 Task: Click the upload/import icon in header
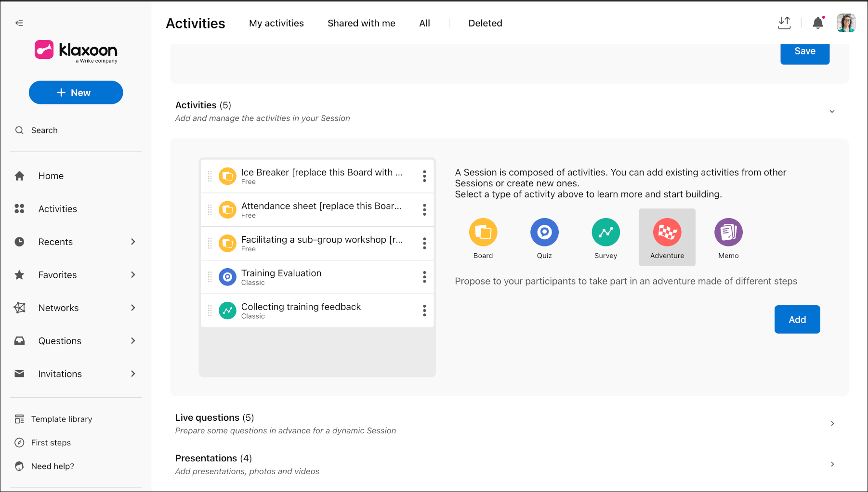[784, 23]
